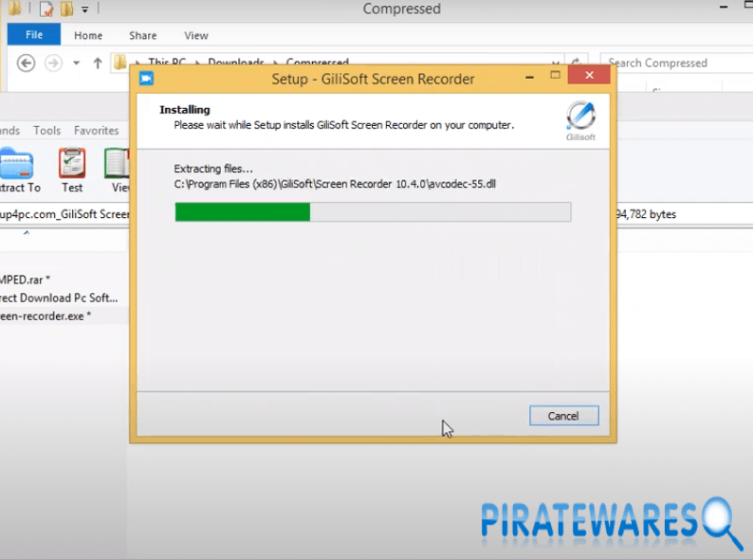The height and width of the screenshot is (560, 753).
Task: Expand the quick access toolbar dropdown arrow
Action: pos(84,9)
